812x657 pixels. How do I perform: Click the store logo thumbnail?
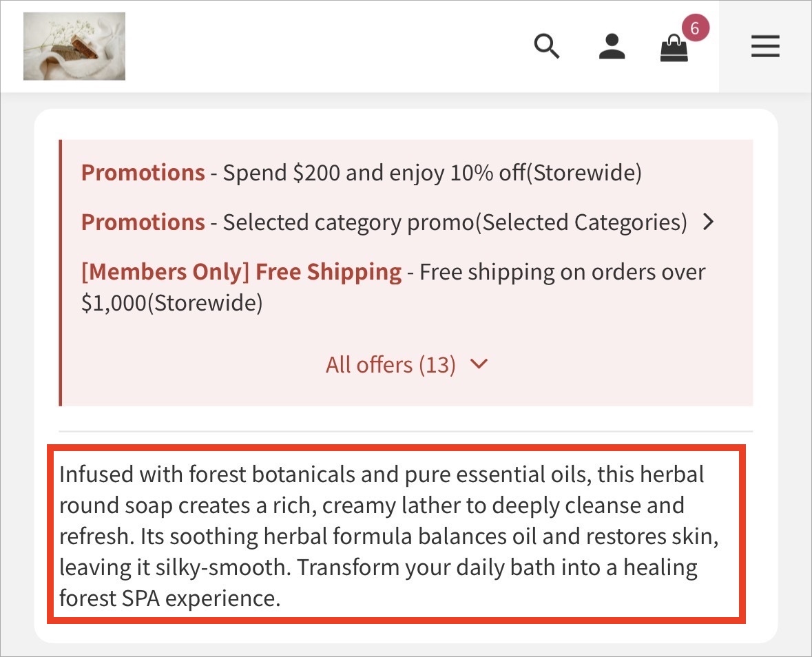pos(74,46)
